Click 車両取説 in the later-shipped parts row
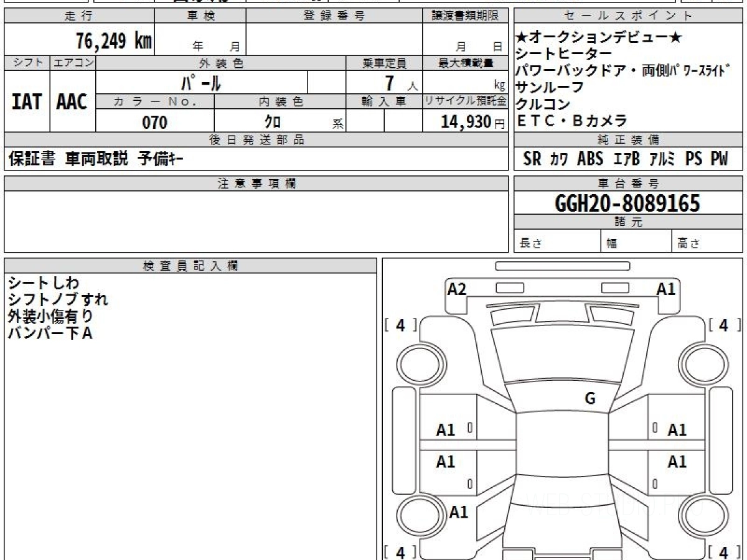747x560 pixels. pos(96,159)
